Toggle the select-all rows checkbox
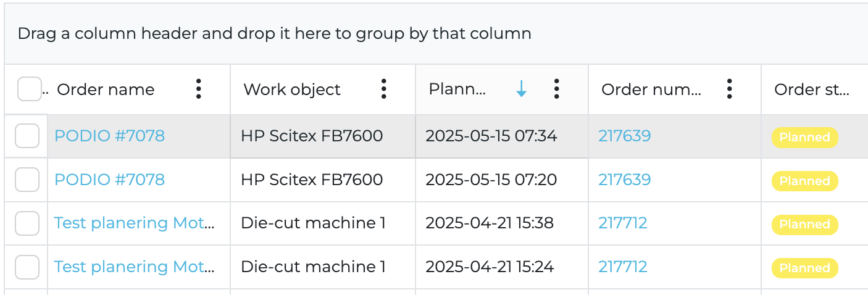Screen dimensions: 868x295 [29, 89]
